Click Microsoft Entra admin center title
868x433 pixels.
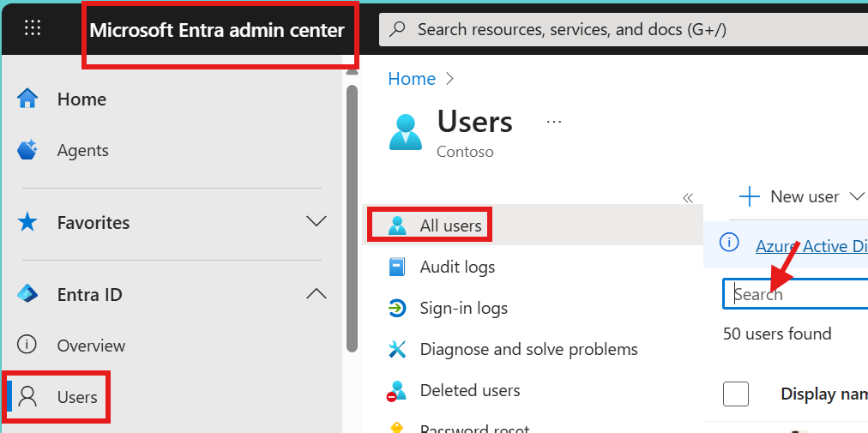217,30
